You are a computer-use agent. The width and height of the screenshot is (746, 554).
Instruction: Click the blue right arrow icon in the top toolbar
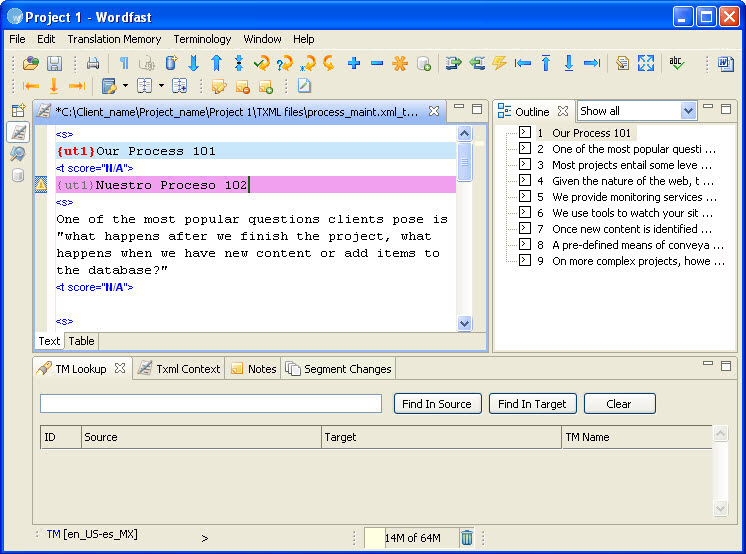(592, 63)
